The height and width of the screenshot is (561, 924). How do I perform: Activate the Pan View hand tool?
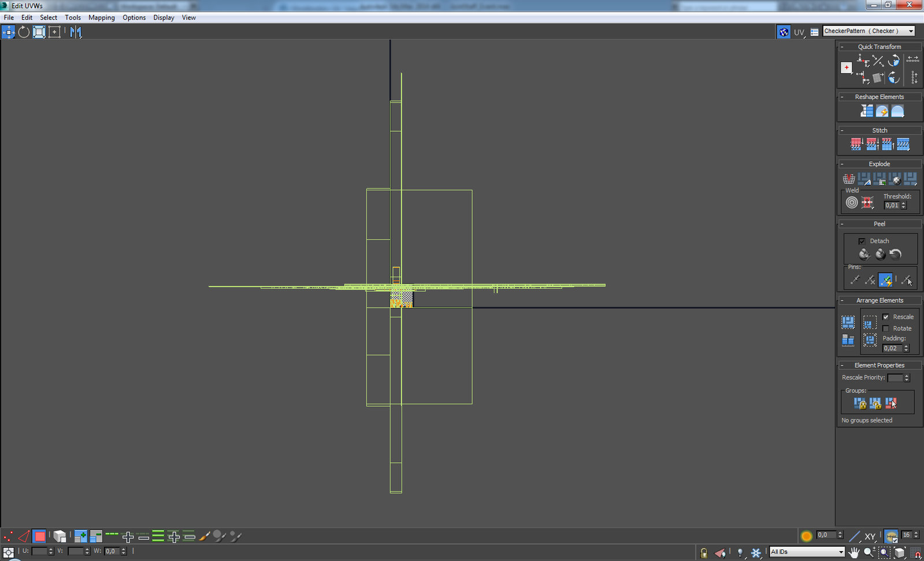pos(854,552)
